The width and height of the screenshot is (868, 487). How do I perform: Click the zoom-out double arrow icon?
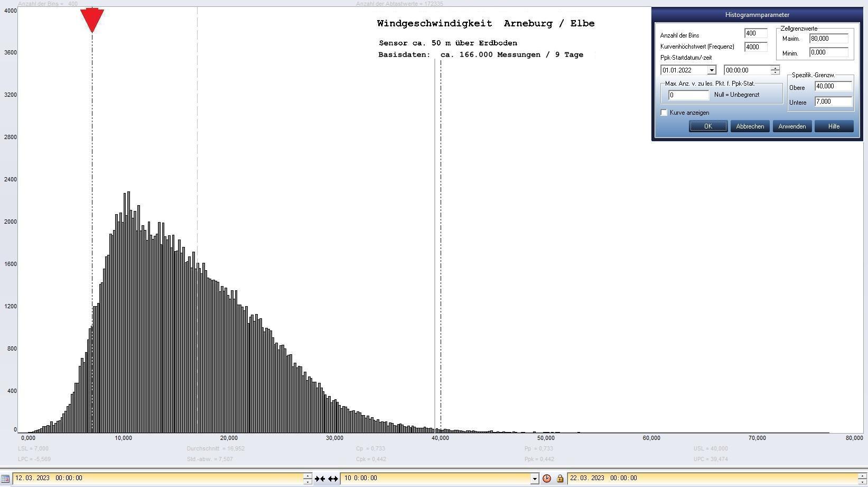click(333, 479)
